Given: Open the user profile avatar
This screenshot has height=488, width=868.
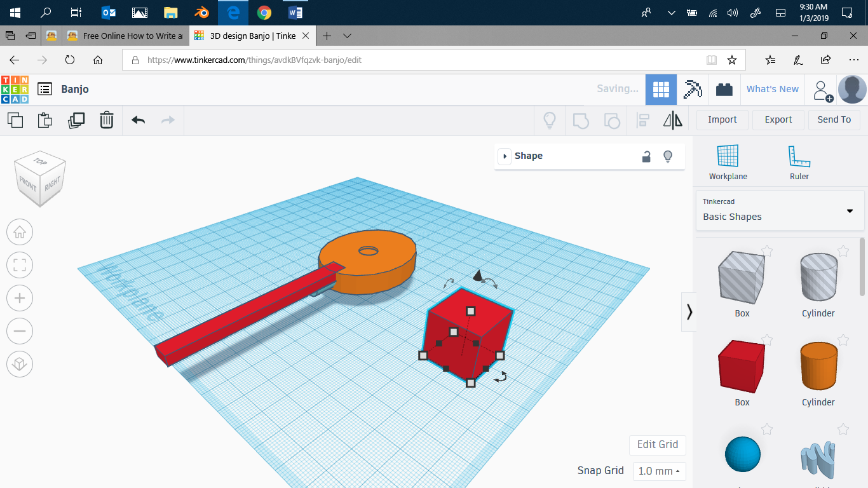Looking at the screenshot, I should tap(852, 90).
